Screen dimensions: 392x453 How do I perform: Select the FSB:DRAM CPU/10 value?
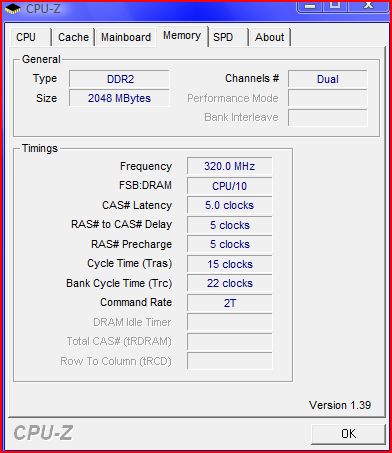pos(229,186)
